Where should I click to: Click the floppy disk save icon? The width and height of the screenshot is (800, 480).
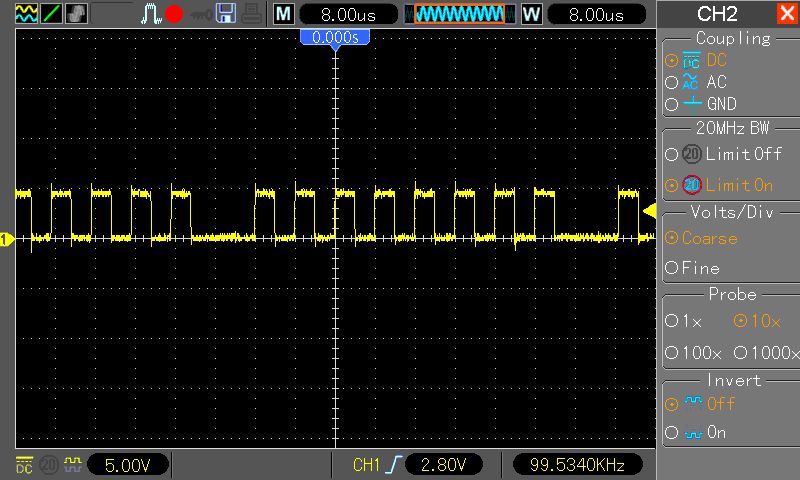pos(226,14)
